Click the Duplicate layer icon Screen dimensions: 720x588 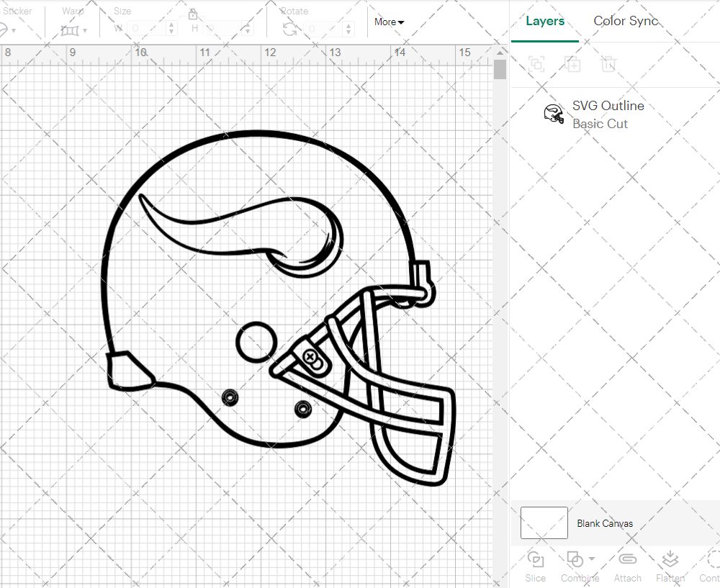pyautogui.click(x=572, y=64)
